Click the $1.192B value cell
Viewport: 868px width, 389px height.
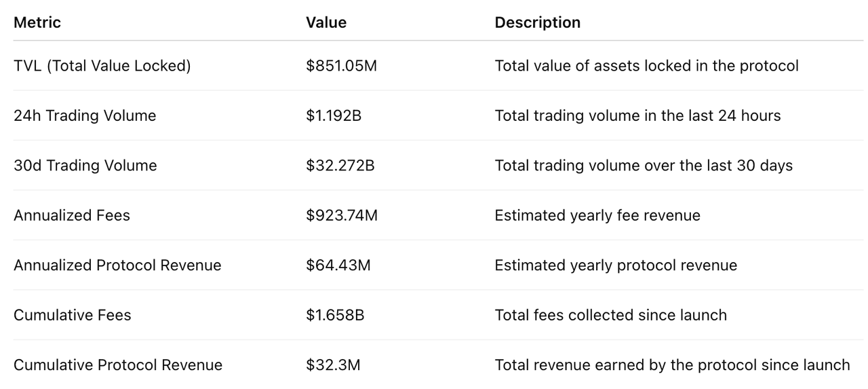(334, 115)
